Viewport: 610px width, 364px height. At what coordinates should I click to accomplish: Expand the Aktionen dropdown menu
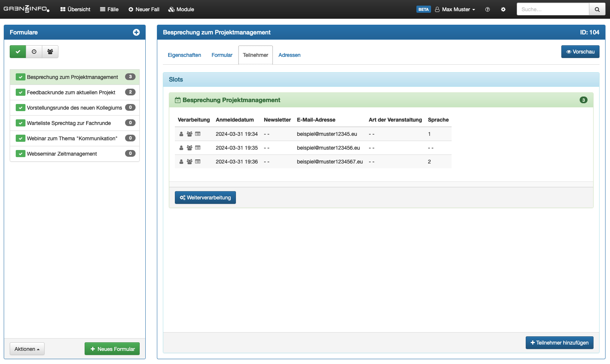point(27,349)
